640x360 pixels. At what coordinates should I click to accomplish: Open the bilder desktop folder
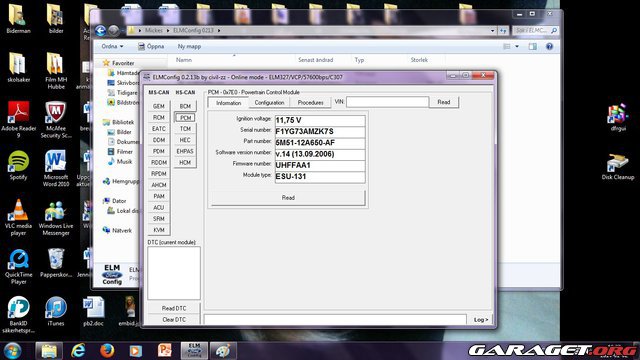(56, 18)
